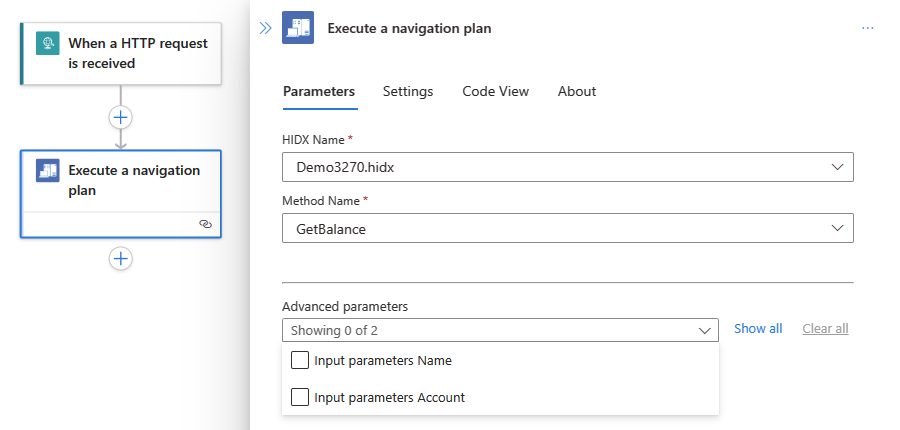Click the Clear all link
This screenshot has height=430, width=900.
[825, 328]
